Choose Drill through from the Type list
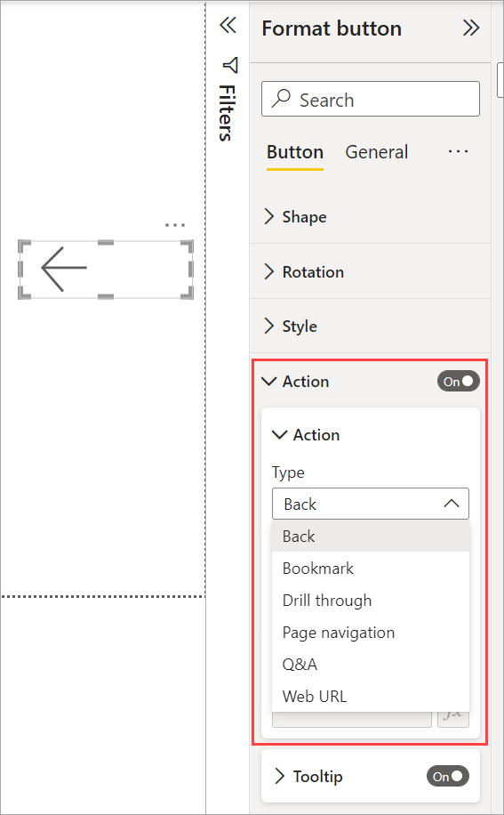This screenshot has height=815, width=504. (x=371, y=601)
